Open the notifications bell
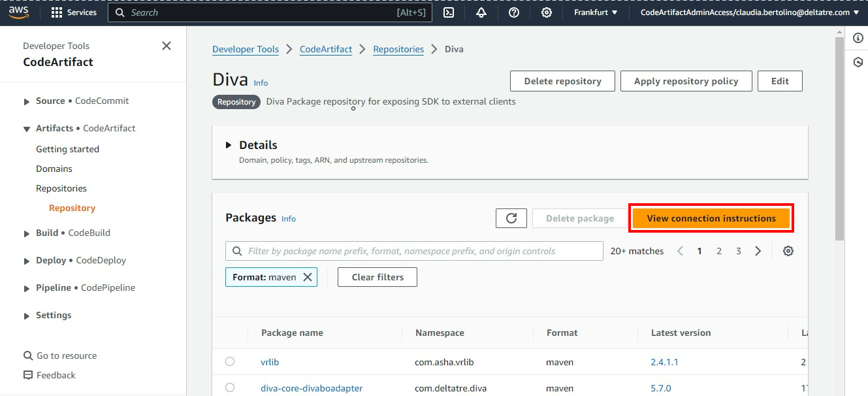The width and height of the screenshot is (868, 396). tap(481, 12)
